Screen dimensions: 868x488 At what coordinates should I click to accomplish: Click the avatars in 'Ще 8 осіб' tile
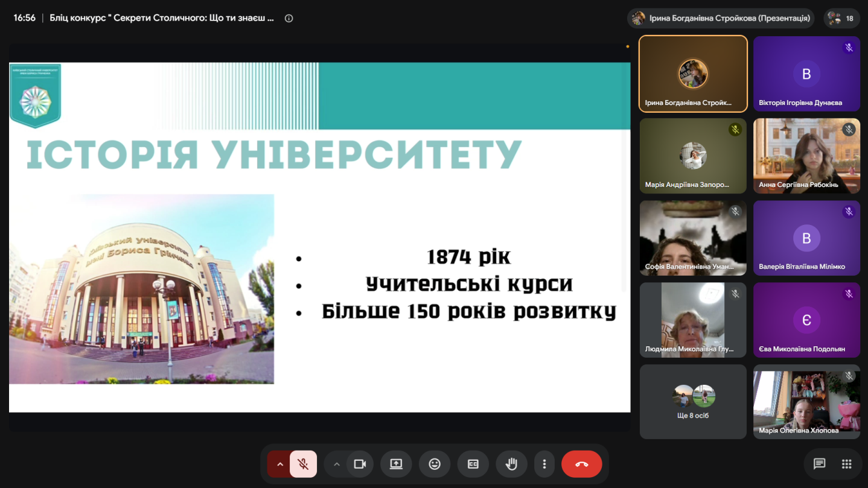click(694, 396)
